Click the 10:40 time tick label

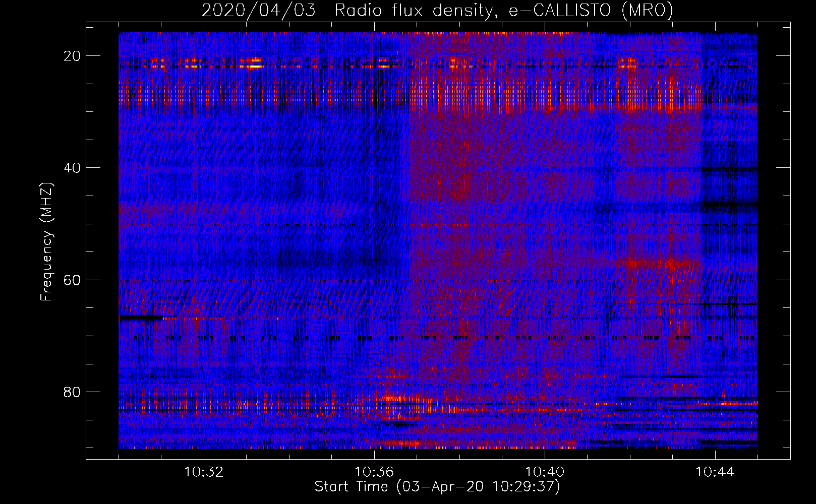click(545, 472)
